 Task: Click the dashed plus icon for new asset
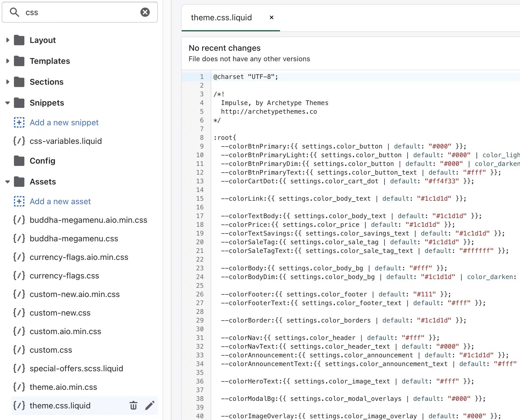[19, 201]
